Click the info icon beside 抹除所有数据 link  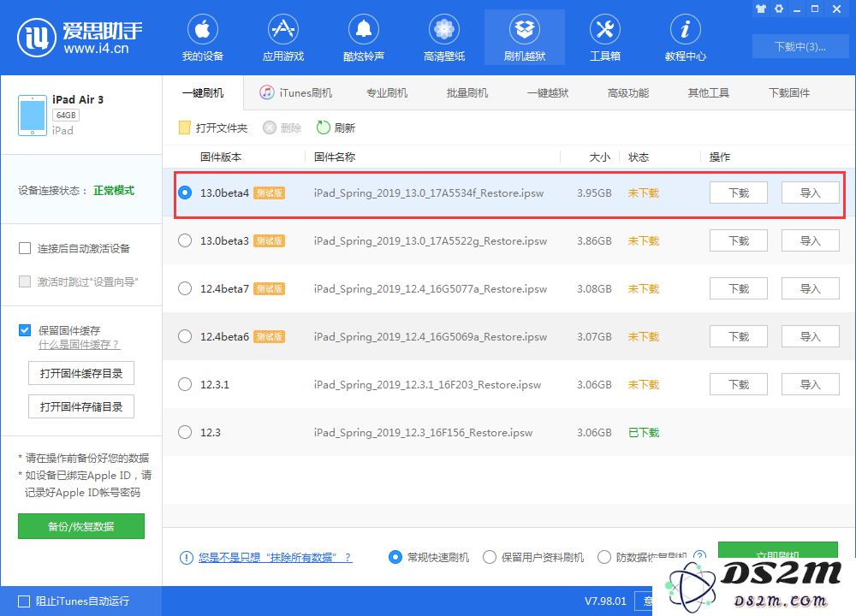tap(186, 558)
